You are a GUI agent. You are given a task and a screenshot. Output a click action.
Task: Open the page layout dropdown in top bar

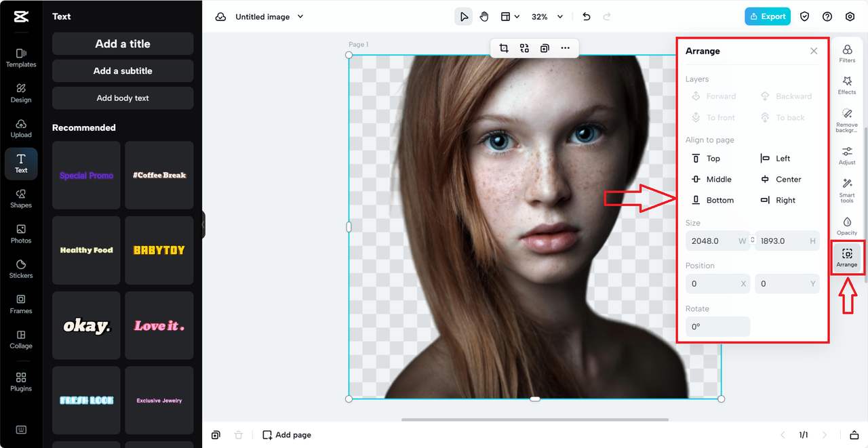(x=510, y=17)
